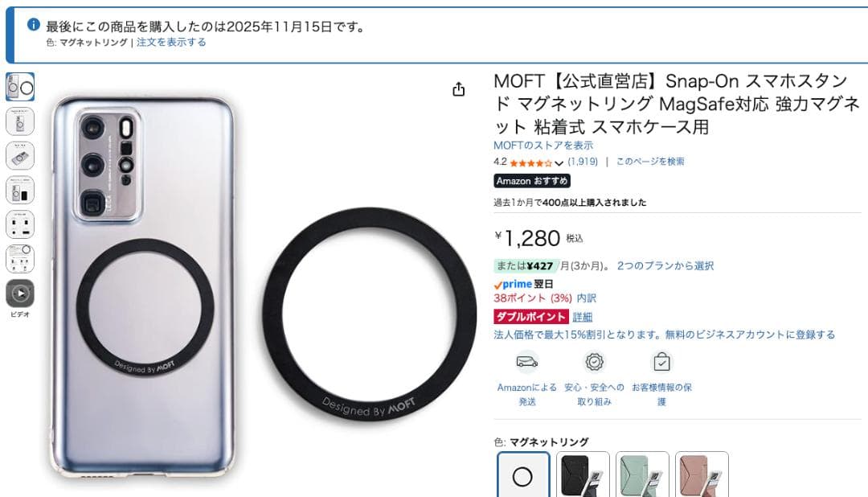868x497 pixels.
Task: Click the Amazon delivery truck icon
Action: click(527, 363)
